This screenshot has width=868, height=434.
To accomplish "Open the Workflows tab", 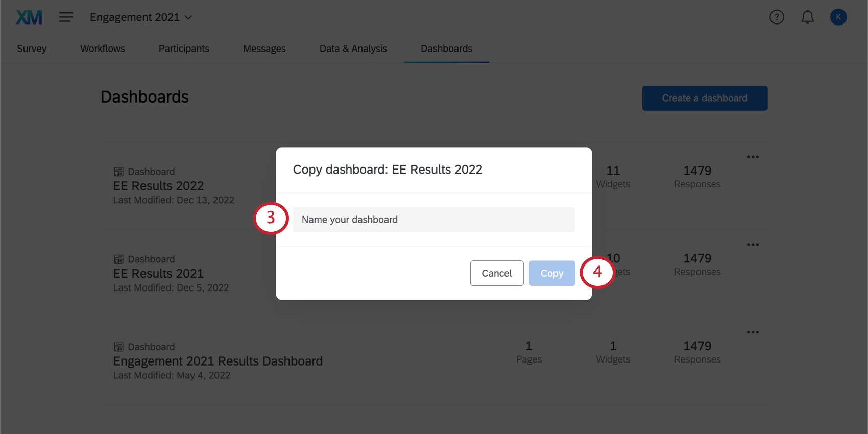I will click(102, 49).
